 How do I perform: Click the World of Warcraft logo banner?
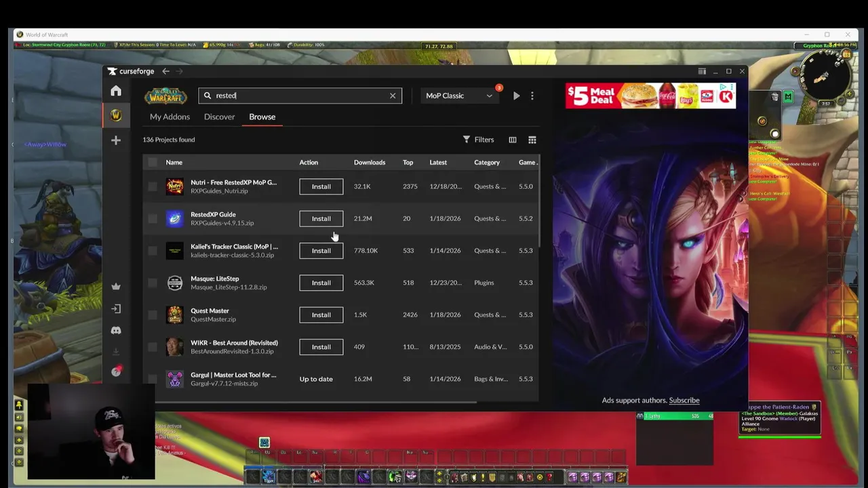click(x=165, y=96)
